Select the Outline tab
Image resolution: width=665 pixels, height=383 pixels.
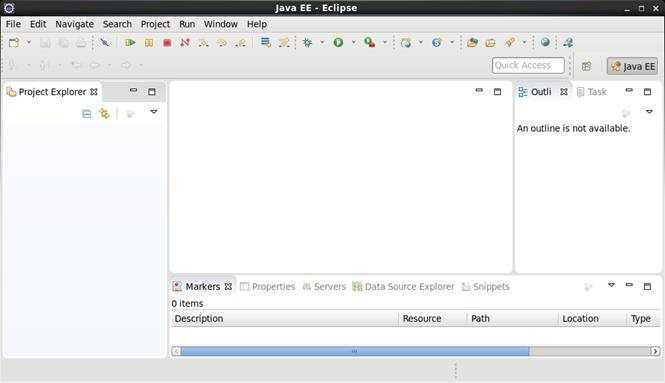(x=541, y=92)
